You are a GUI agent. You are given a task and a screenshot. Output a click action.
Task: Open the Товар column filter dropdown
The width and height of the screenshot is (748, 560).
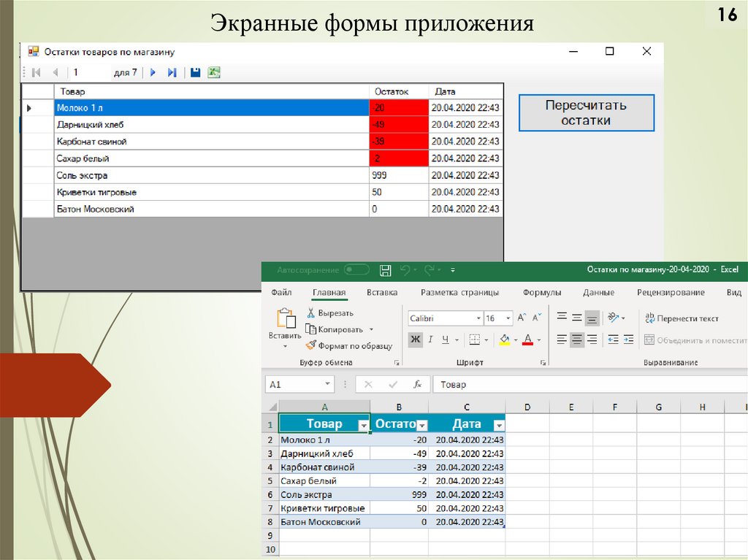click(363, 425)
